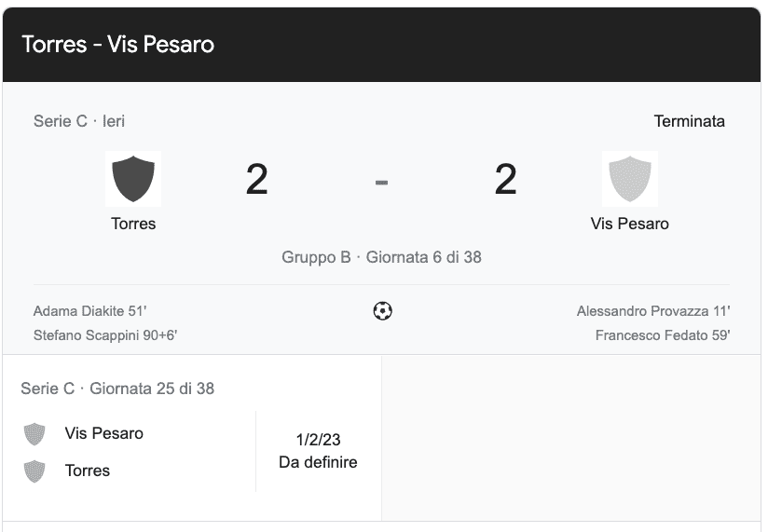Select the small Torres crest in the Giornata 25 fixture
Screen dimensions: 768x532
[x=34, y=471]
